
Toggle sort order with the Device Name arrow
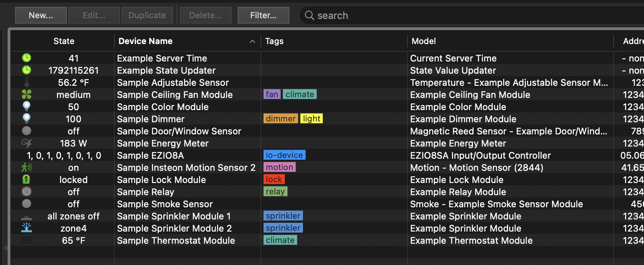tap(253, 41)
